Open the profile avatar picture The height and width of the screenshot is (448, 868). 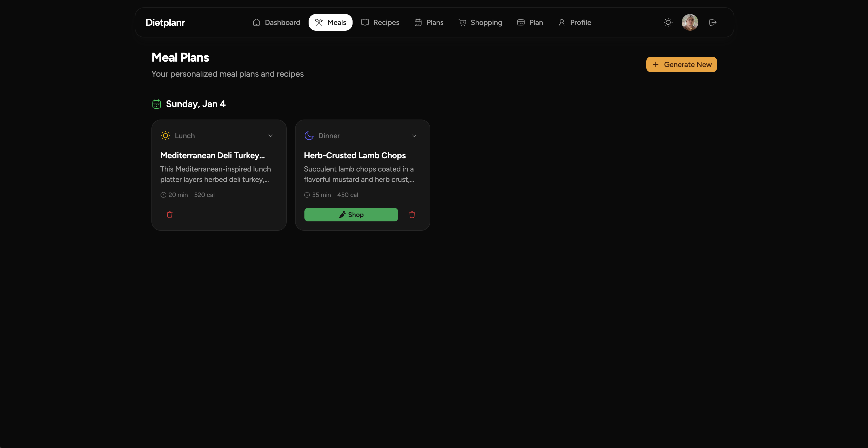pos(690,22)
